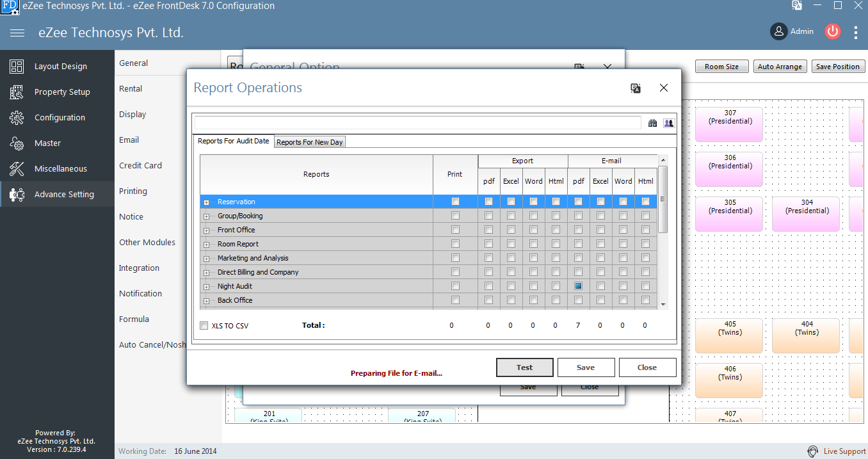Check Export pdf for Group/Booking row
The image size is (868, 459).
[x=488, y=216]
